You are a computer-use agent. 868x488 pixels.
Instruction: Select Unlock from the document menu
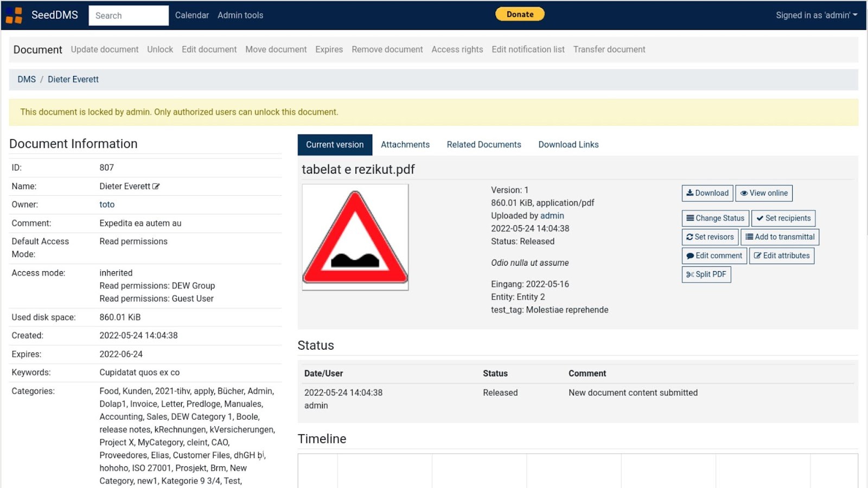tap(159, 49)
